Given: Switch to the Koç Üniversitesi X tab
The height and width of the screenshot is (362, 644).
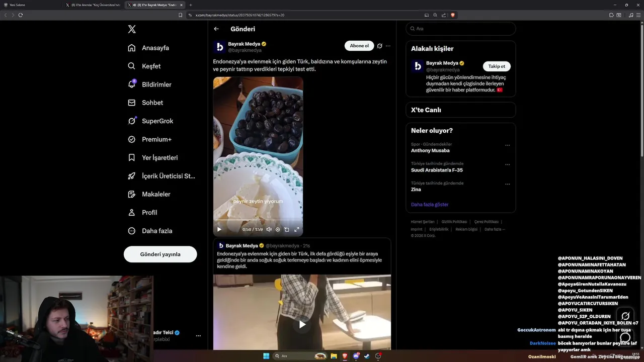Looking at the screenshot, I should coord(93,5).
